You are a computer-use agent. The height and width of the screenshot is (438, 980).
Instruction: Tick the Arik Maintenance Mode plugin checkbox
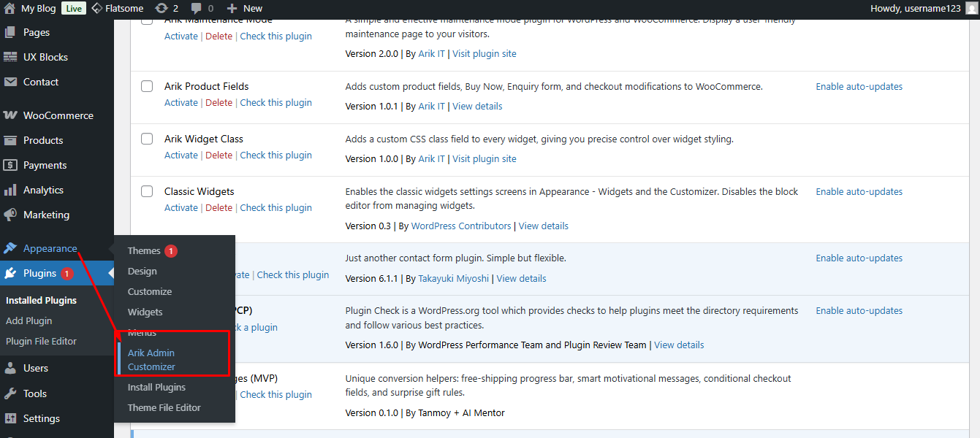(147, 21)
